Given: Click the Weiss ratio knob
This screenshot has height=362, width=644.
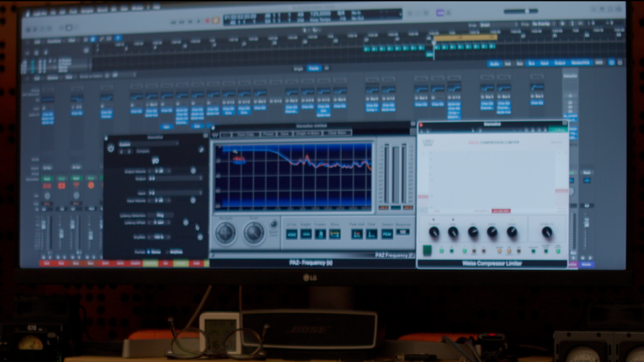Looking at the screenshot, I should coord(473,233).
